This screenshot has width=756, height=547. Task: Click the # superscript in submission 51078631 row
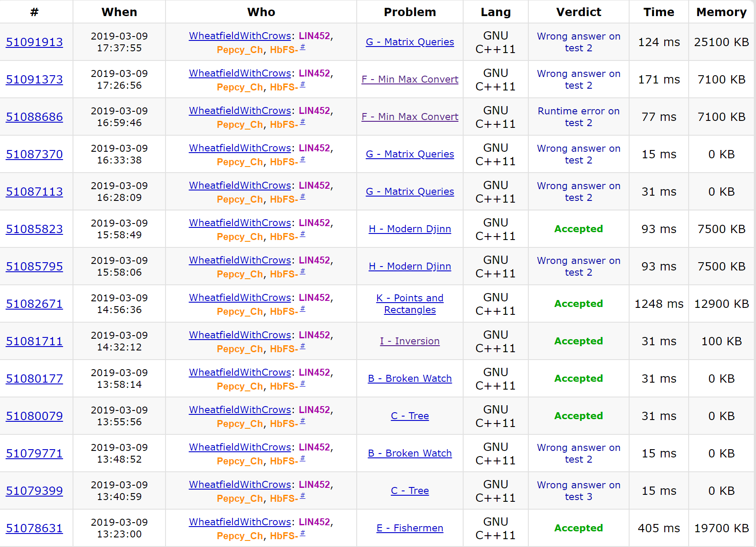click(x=302, y=533)
